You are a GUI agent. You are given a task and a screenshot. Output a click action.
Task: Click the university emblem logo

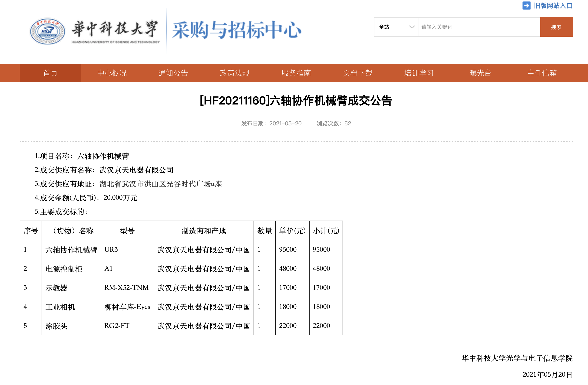[47, 31]
